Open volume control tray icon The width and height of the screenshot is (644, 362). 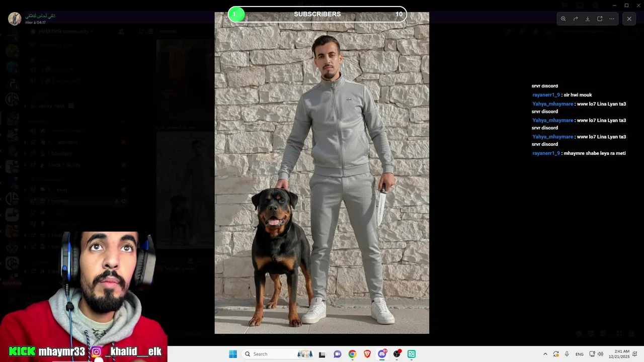click(x=600, y=354)
